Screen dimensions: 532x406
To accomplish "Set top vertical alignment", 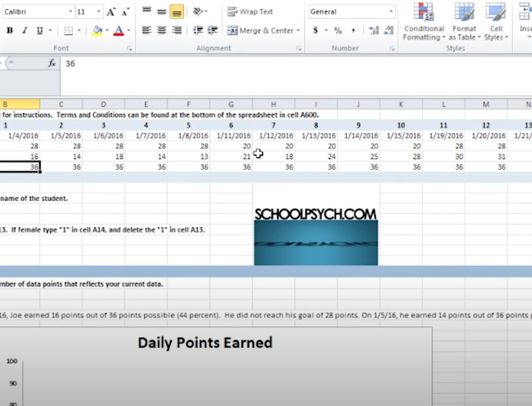I will pyautogui.click(x=146, y=11).
